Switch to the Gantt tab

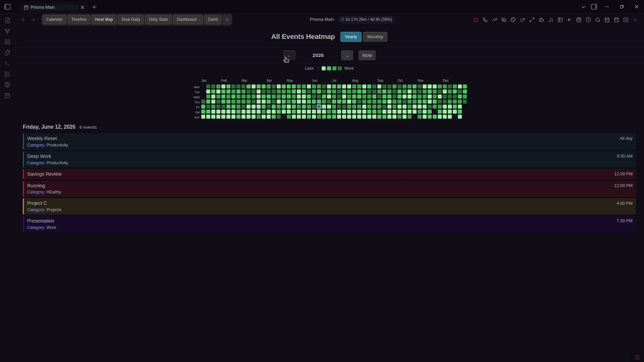(x=213, y=20)
